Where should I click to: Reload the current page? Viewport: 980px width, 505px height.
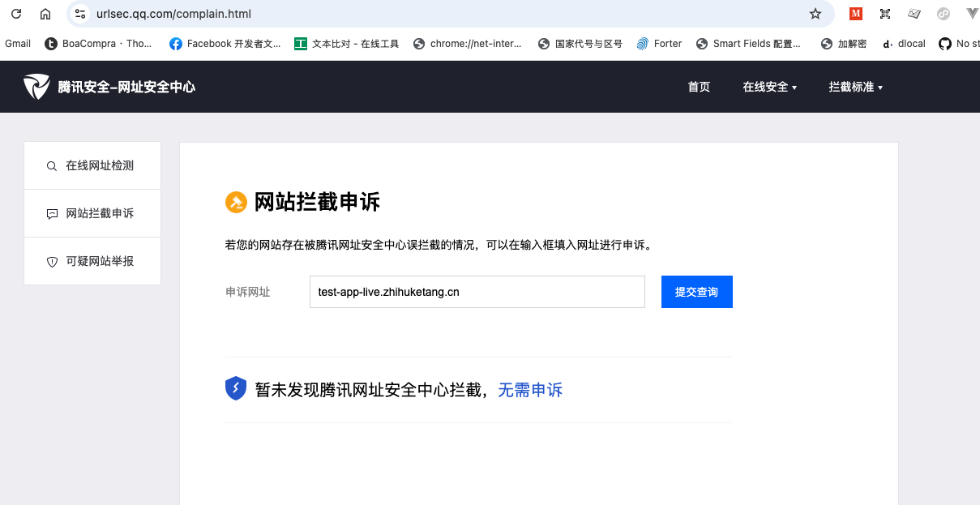pyautogui.click(x=16, y=14)
